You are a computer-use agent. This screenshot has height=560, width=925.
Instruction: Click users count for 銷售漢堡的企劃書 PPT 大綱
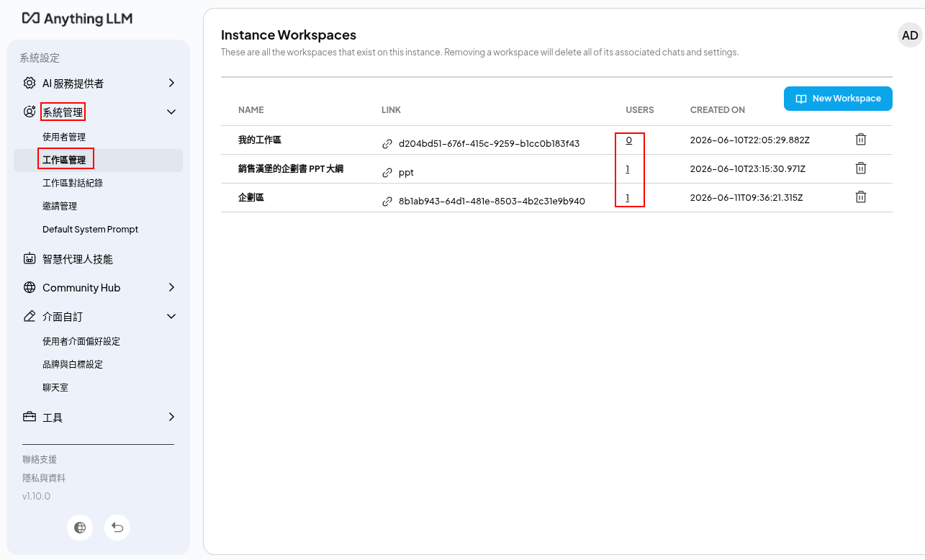[x=628, y=168]
